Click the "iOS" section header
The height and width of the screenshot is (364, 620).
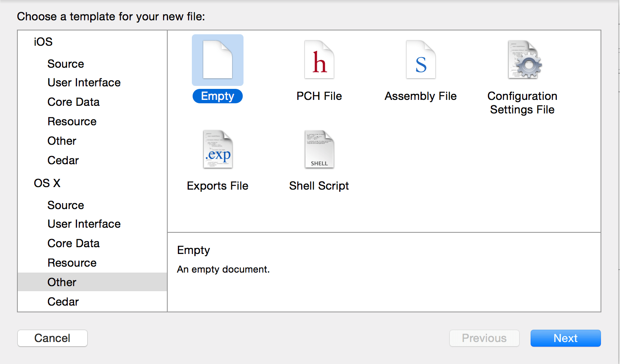pyautogui.click(x=43, y=42)
